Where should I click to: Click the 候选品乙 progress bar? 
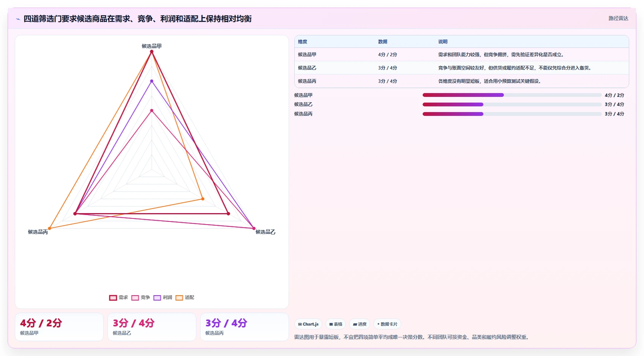click(512, 104)
